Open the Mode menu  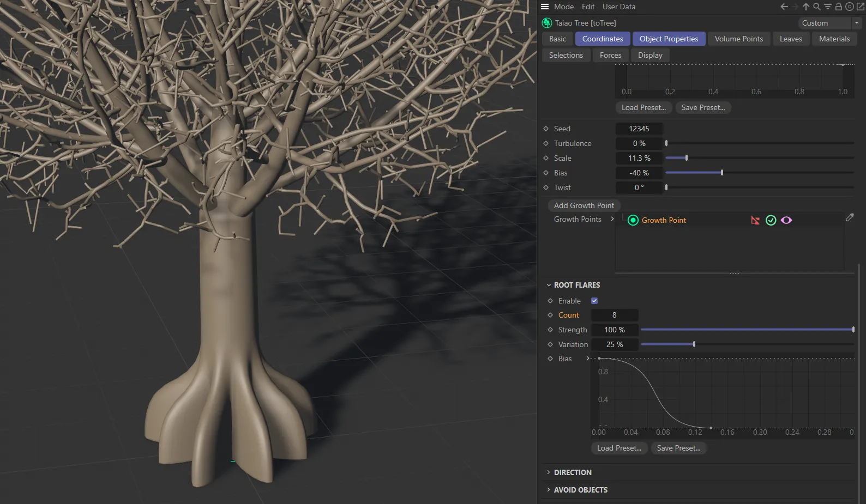(564, 7)
